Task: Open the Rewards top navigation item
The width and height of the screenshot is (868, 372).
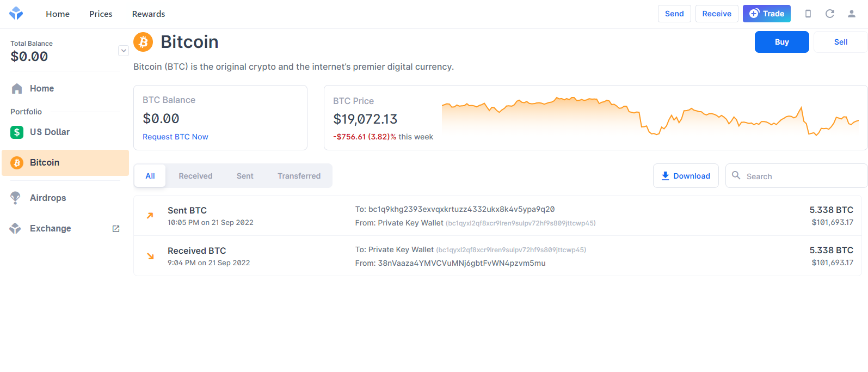Action: click(149, 14)
